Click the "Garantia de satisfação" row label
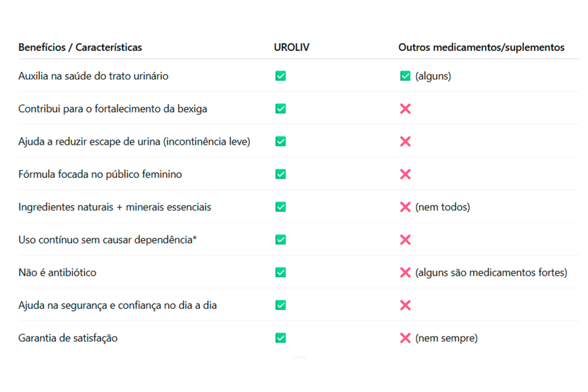Viewport: 588px width, 392px height. tap(68, 338)
